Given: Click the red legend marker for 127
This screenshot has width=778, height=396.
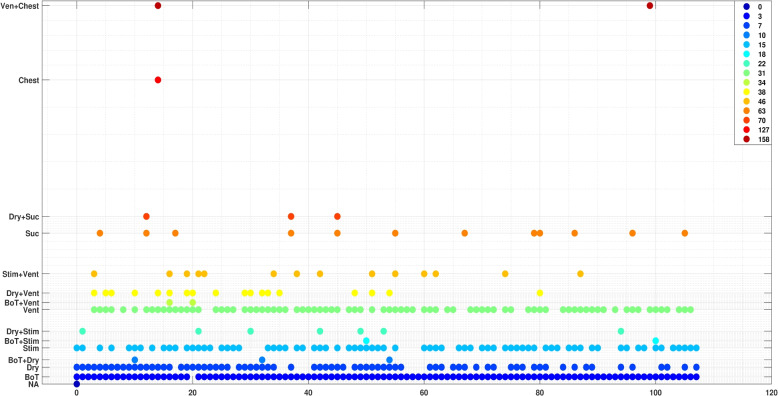Looking at the screenshot, I should click(746, 130).
